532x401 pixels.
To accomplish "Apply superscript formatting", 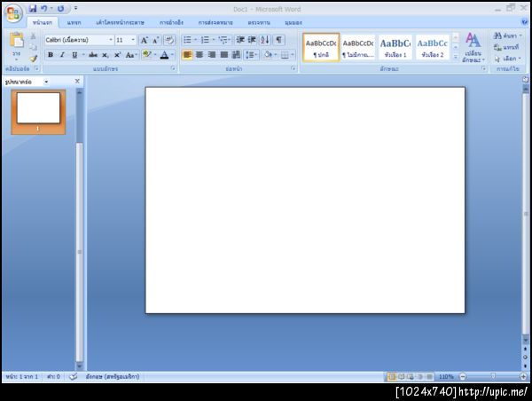I will [117, 55].
